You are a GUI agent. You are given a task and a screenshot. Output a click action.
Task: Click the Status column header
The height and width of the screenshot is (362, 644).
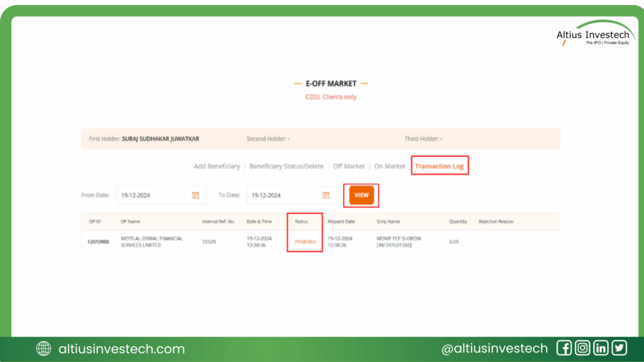click(301, 221)
